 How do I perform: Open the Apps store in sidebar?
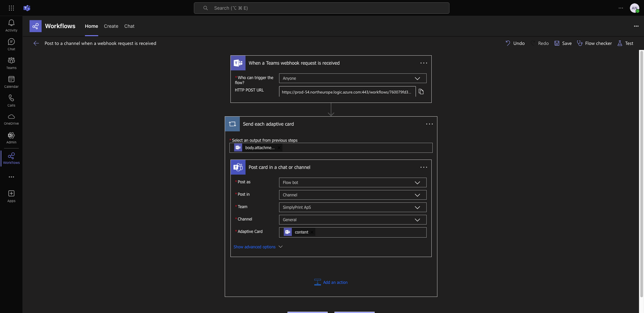click(11, 196)
